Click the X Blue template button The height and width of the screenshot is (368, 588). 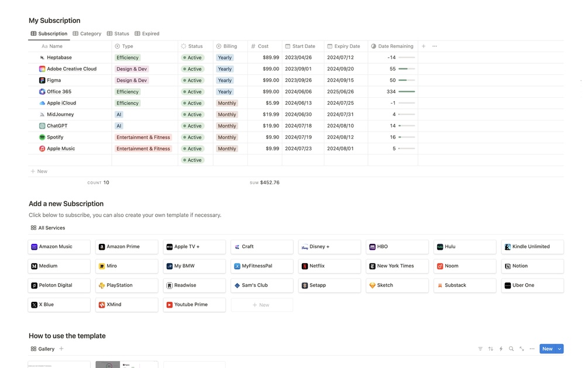point(59,305)
